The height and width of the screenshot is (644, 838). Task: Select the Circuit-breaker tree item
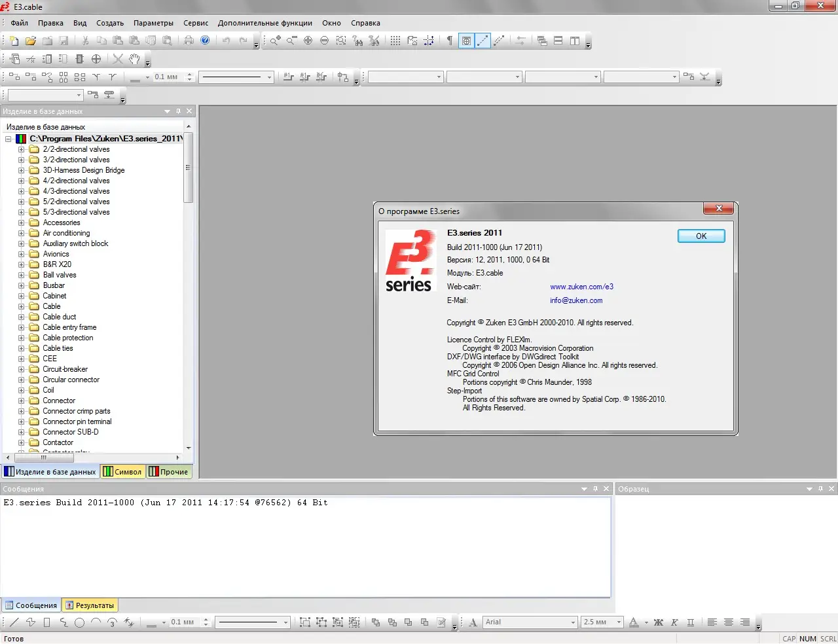click(x=65, y=369)
